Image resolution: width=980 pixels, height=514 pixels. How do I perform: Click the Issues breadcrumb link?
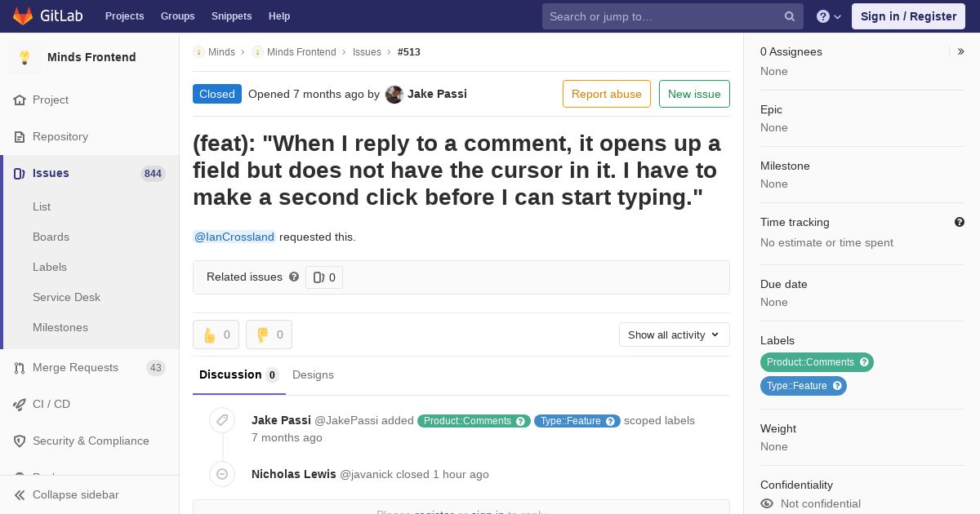[x=367, y=52]
